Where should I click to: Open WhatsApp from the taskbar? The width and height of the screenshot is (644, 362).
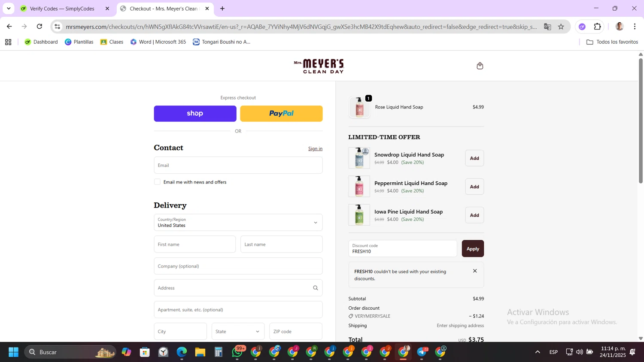click(x=237, y=352)
